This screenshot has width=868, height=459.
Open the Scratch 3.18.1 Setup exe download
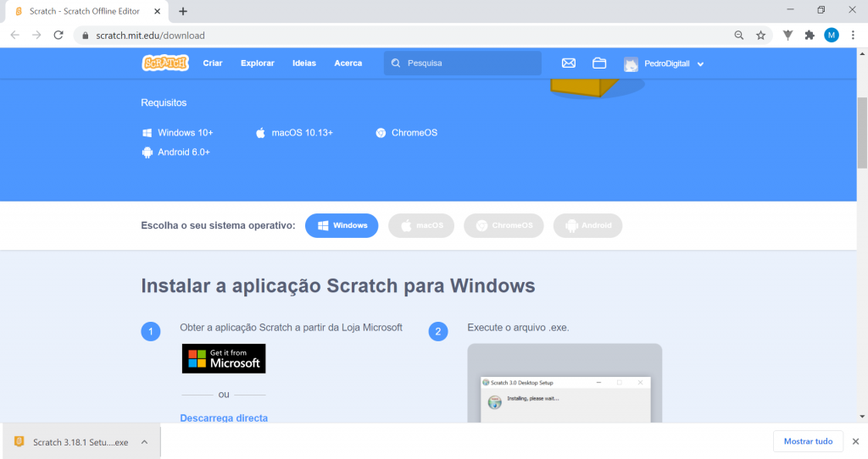pyautogui.click(x=81, y=442)
